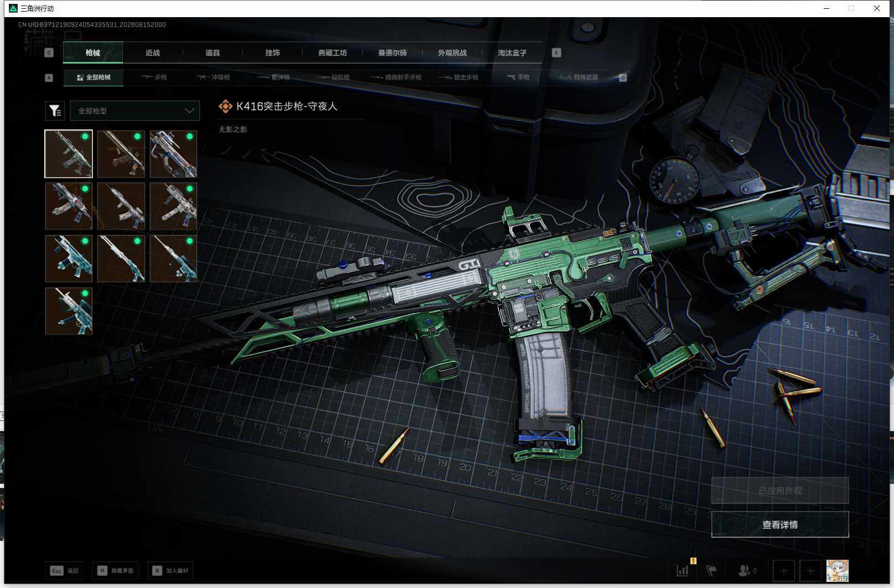The width and height of the screenshot is (894, 588).
Task: Select the 淘汰盒子 tab
Action: pos(512,53)
